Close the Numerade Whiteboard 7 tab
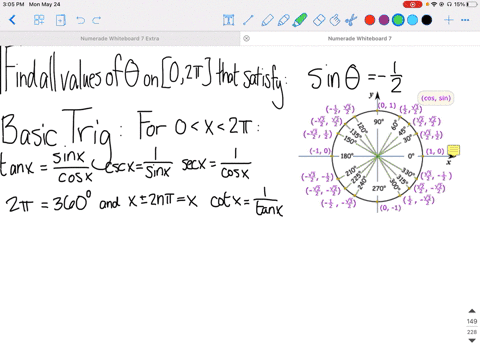 coord(246,38)
